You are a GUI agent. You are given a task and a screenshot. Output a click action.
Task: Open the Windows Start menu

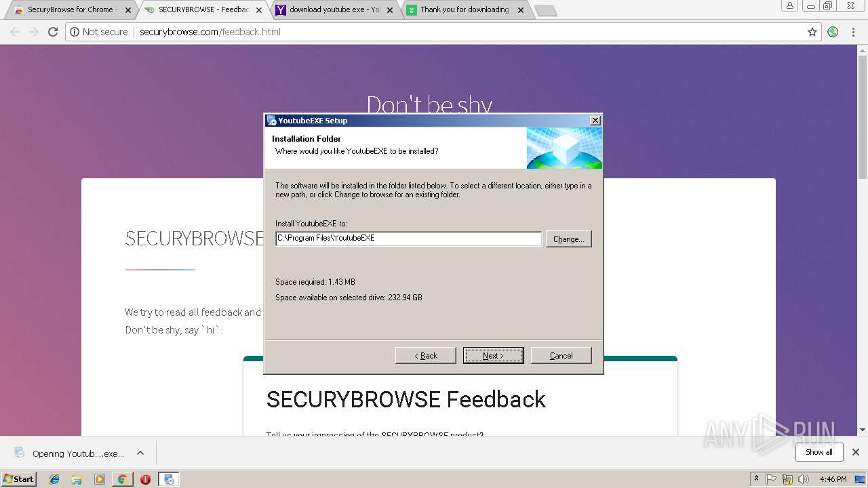(18, 479)
